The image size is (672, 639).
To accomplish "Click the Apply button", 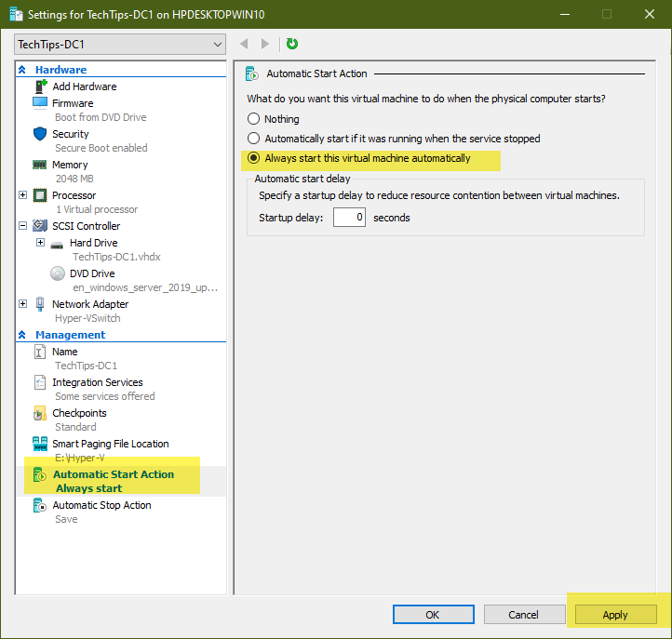I will (x=615, y=615).
